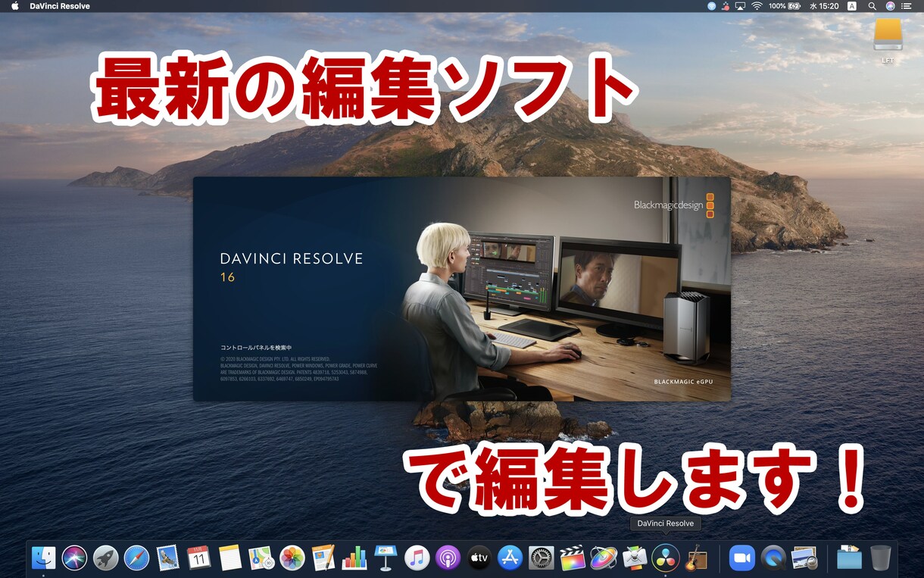Open Trash in Dock
Screen dimensions: 924x578
point(881,558)
